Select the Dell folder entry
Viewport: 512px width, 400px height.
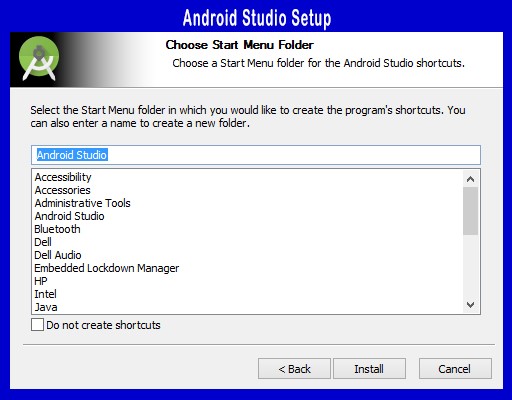tap(43, 242)
